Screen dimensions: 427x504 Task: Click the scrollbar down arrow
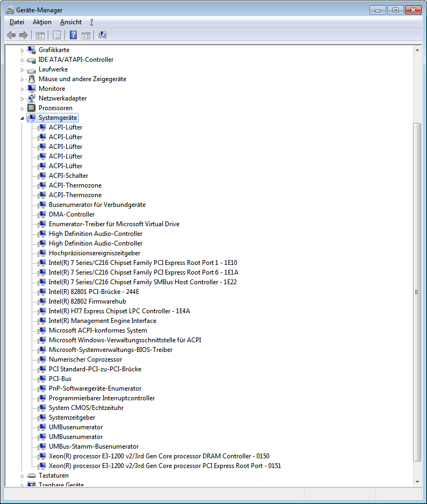click(417, 481)
